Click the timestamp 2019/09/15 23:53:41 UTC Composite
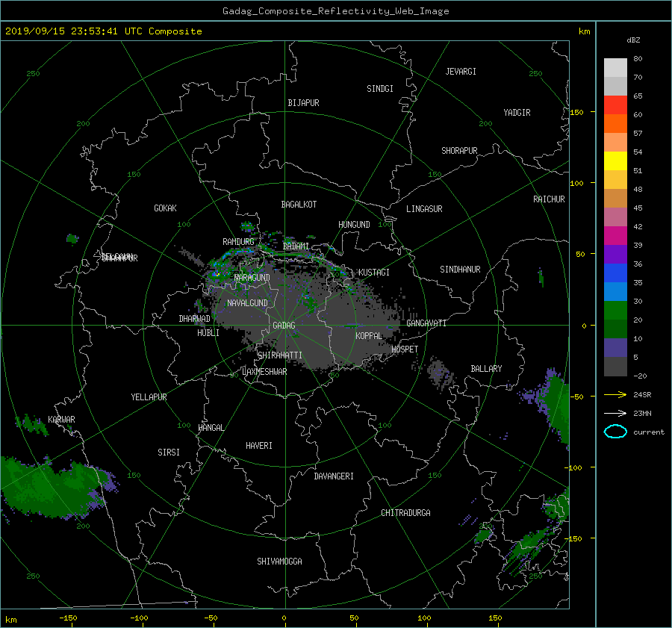The image size is (672, 628). (x=103, y=31)
